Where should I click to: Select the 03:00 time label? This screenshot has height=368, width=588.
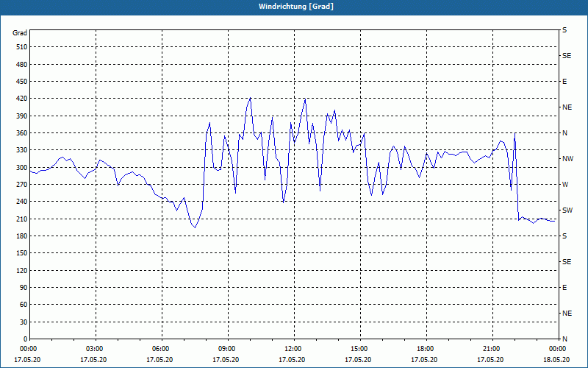click(x=94, y=349)
